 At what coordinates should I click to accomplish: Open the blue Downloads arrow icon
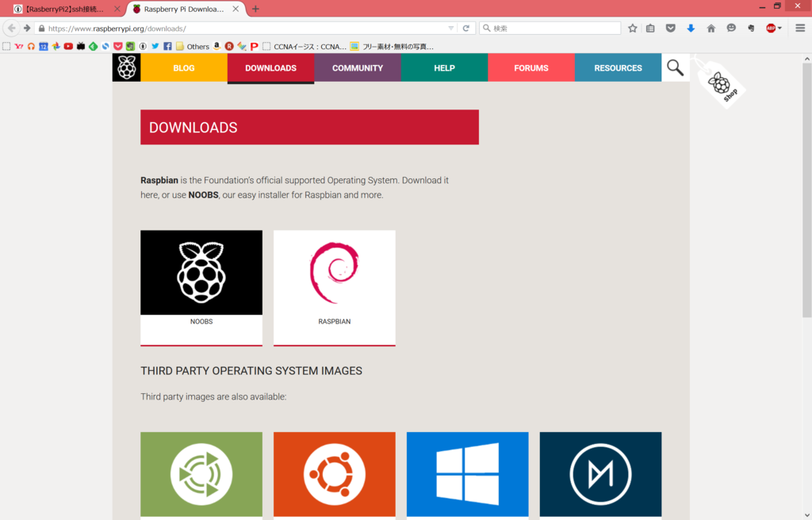[691, 28]
